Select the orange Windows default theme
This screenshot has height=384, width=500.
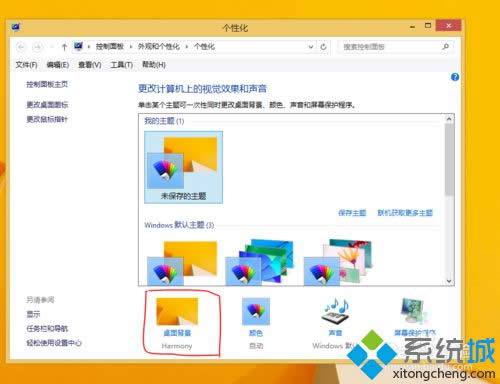tap(182, 262)
